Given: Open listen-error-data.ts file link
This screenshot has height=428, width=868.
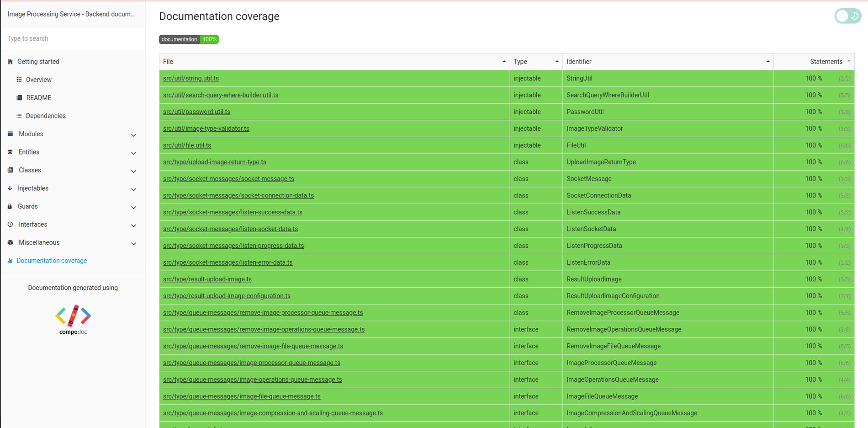Looking at the screenshot, I should click(228, 262).
